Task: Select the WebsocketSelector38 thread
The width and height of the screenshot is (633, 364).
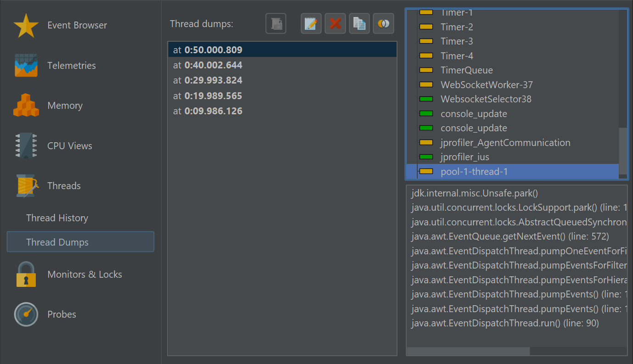Action: pyautogui.click(x=486, y=99)
